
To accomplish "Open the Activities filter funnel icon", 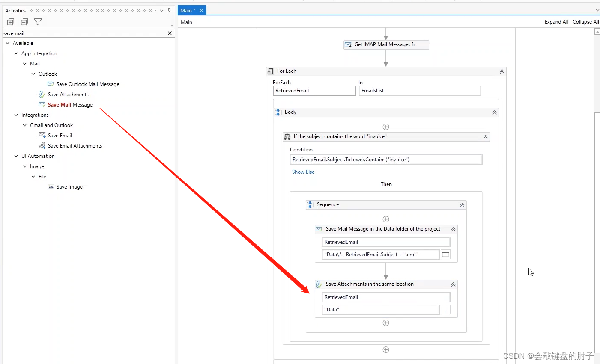I will point(38,22).
